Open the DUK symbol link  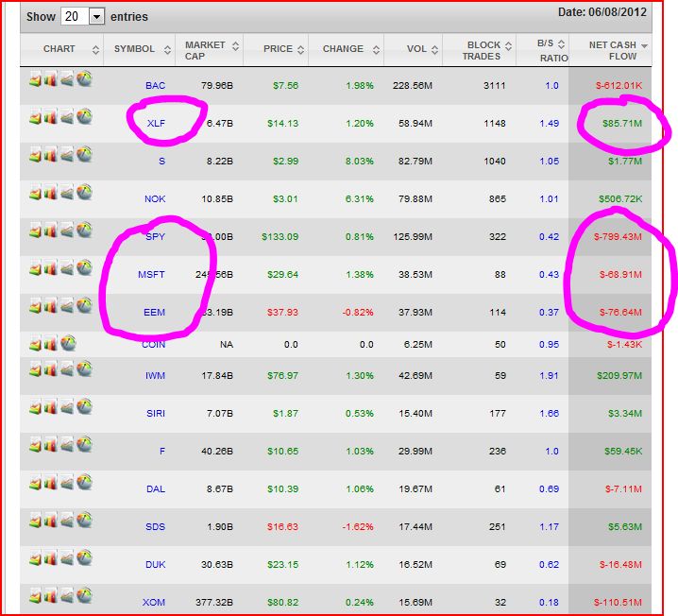[x=156, y=565]
